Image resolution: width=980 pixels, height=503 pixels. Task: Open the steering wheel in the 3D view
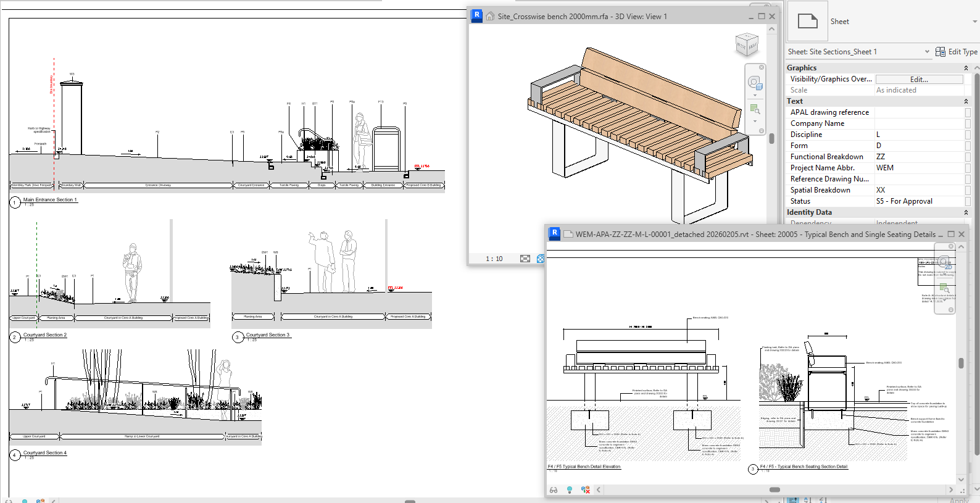754,83
